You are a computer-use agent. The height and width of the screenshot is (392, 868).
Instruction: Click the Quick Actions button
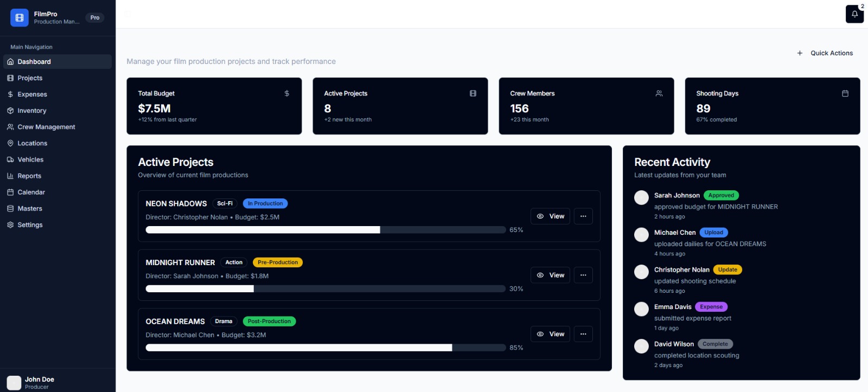pos(825,53)
